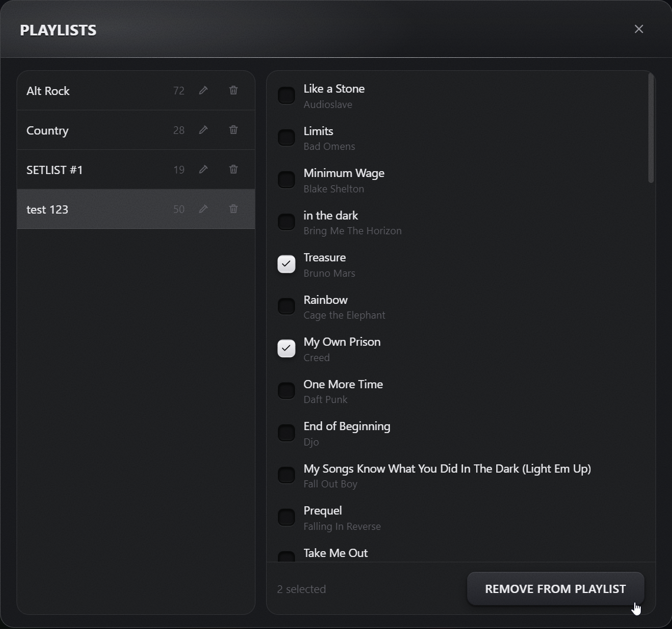Click the Country count 28
Screen dimensions: 672x629
[x=179, y=130]
